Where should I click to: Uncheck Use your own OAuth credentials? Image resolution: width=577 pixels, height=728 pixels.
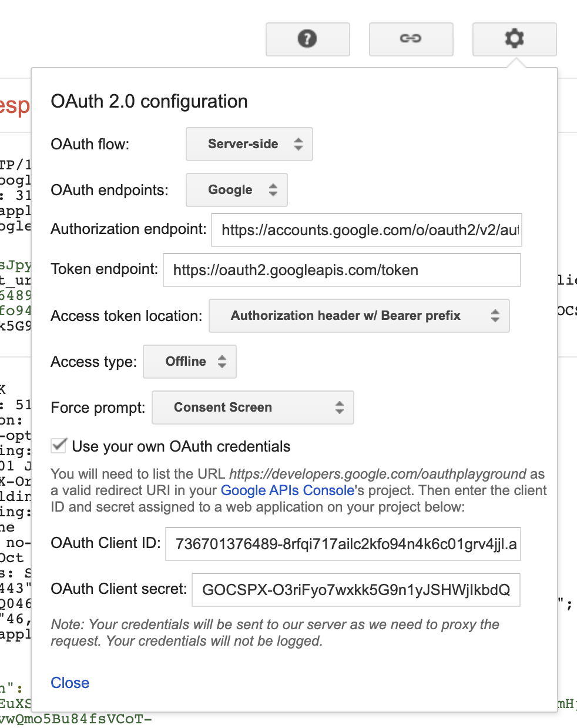click(58, 446)
